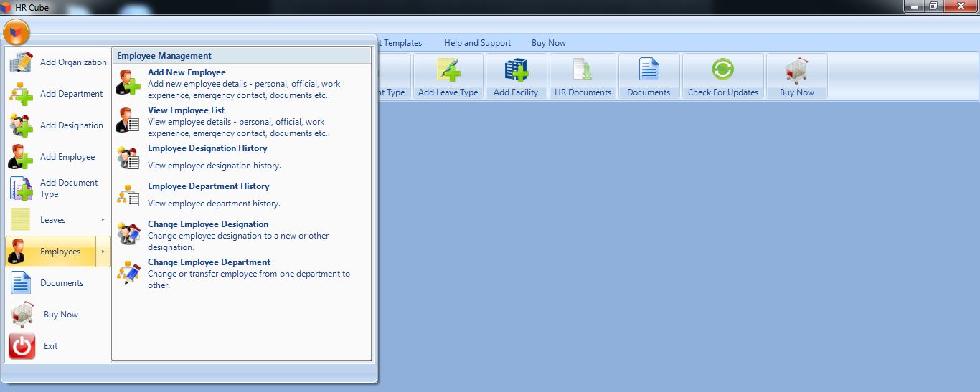Select Add Employee menu label
Screen dimensions: 980x392
click(67, 157)
